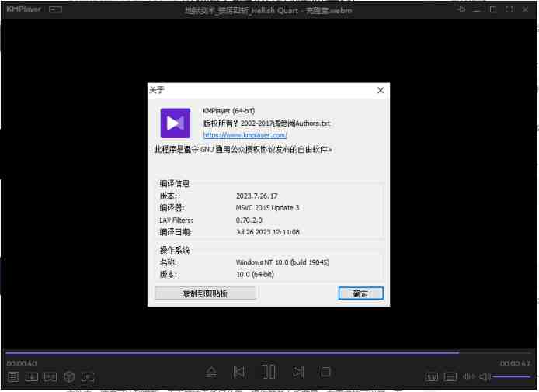Stop playback with the stop button

click(x=325, y=372)
